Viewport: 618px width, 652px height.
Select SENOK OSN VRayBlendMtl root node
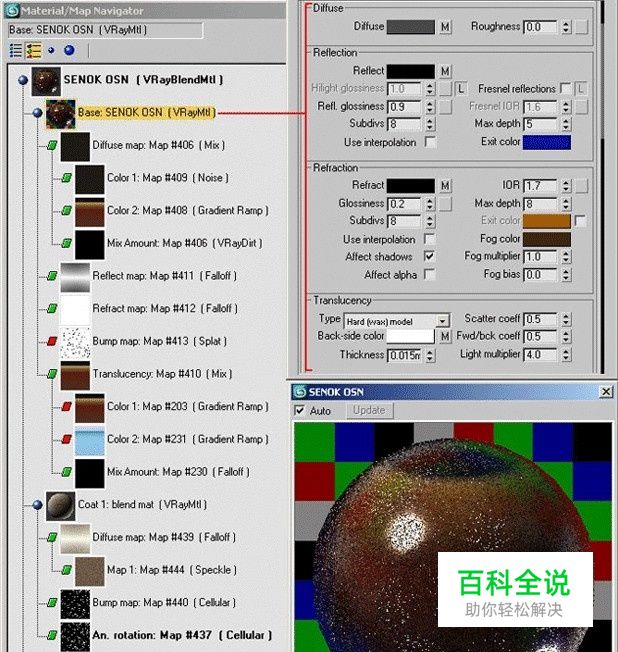pyautogui.click(x=143, y=79)
